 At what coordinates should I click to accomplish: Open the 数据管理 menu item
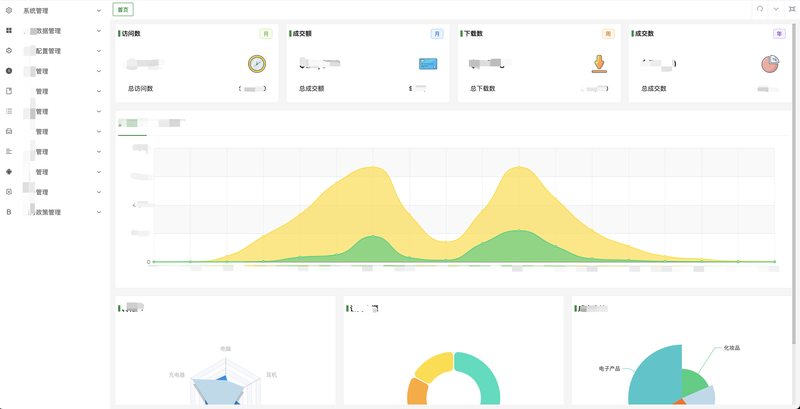pos(55,31)
